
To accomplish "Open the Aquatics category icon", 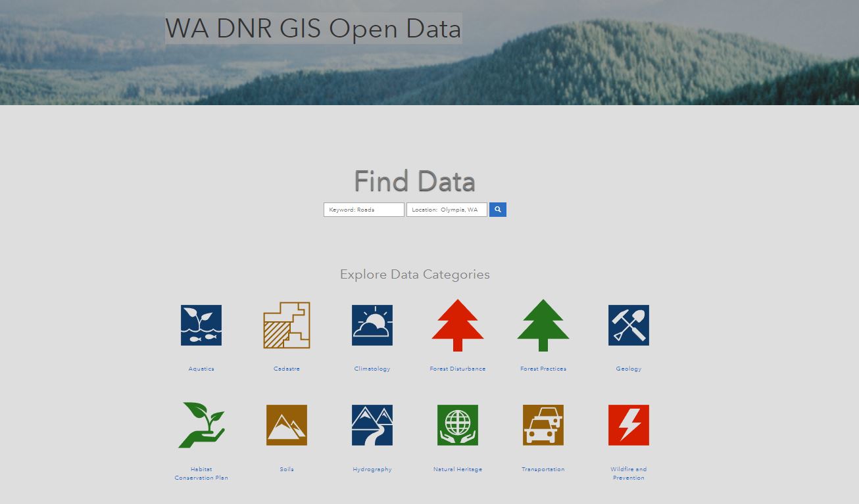I will [x=201, y=325].
